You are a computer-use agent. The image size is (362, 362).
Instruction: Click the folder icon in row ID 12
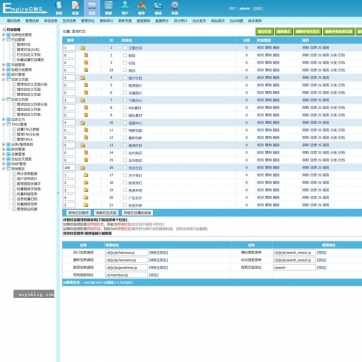(86, 137)
